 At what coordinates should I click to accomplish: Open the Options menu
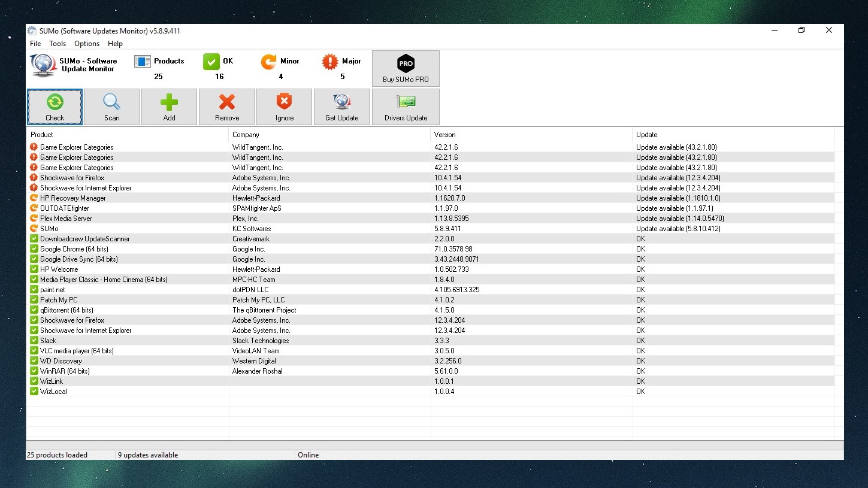pos(87,44)
